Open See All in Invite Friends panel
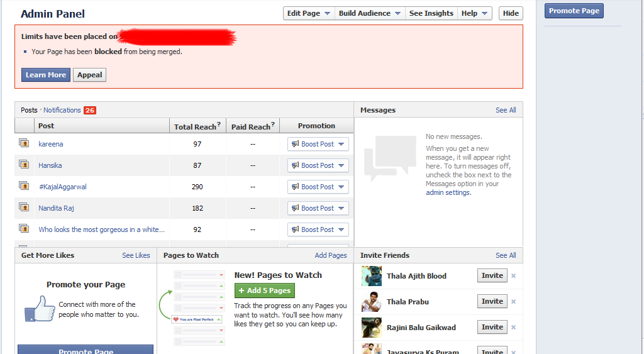 pyautogui.click(x=506, y=255)
